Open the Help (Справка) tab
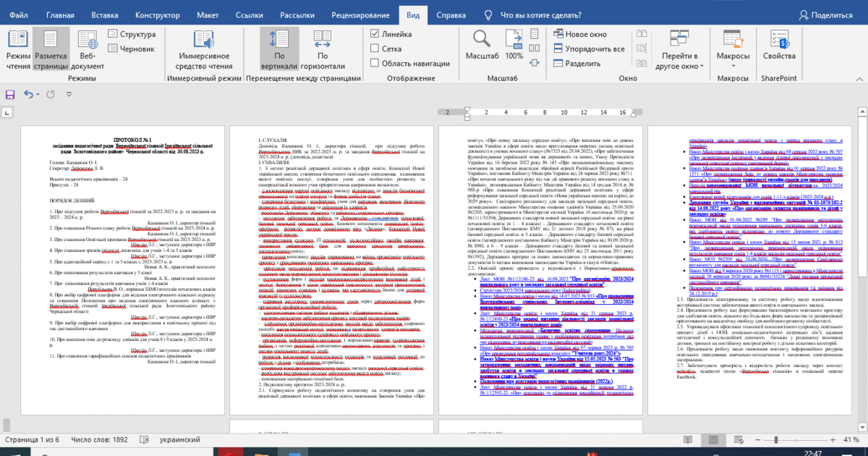This screenshot has height=456, width=868. [x=451, y=14]
